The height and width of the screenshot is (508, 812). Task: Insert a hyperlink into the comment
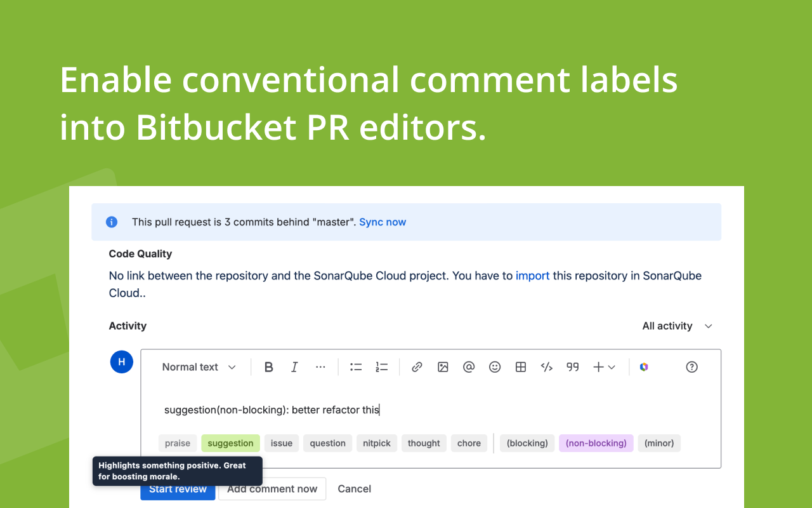tap(417, 366)
